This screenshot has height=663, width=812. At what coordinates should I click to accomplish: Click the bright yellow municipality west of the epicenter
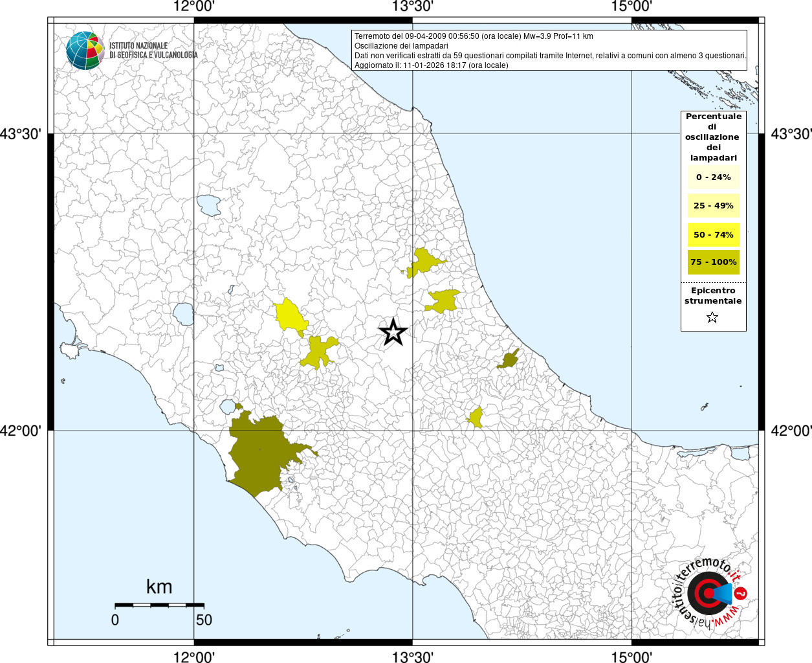point(289,316)
